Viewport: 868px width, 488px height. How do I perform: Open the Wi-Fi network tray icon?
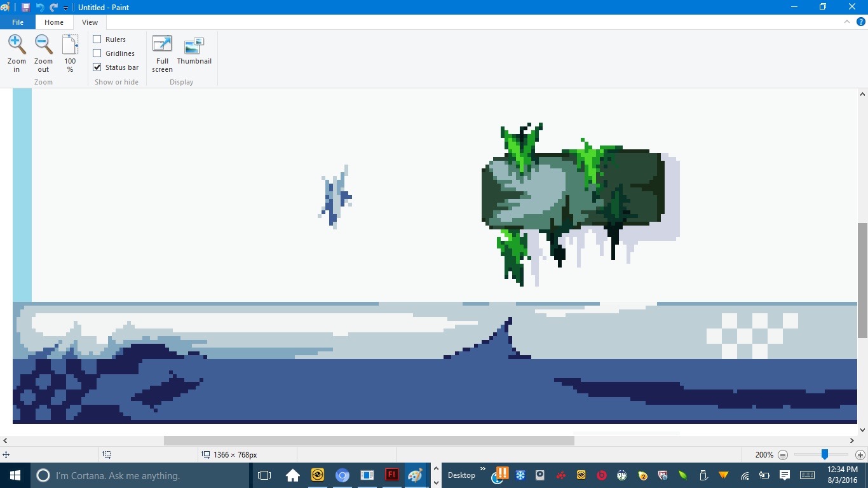click(x=745, y=475)
